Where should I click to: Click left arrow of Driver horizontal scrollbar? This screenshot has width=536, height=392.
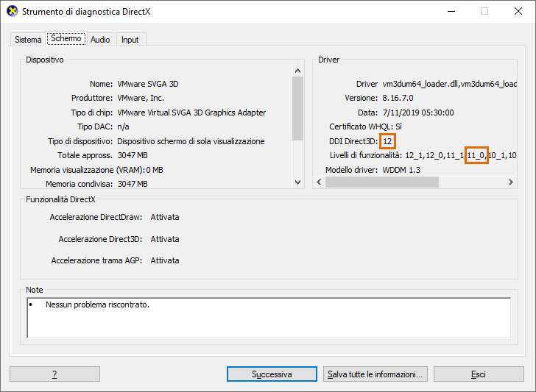319,182
